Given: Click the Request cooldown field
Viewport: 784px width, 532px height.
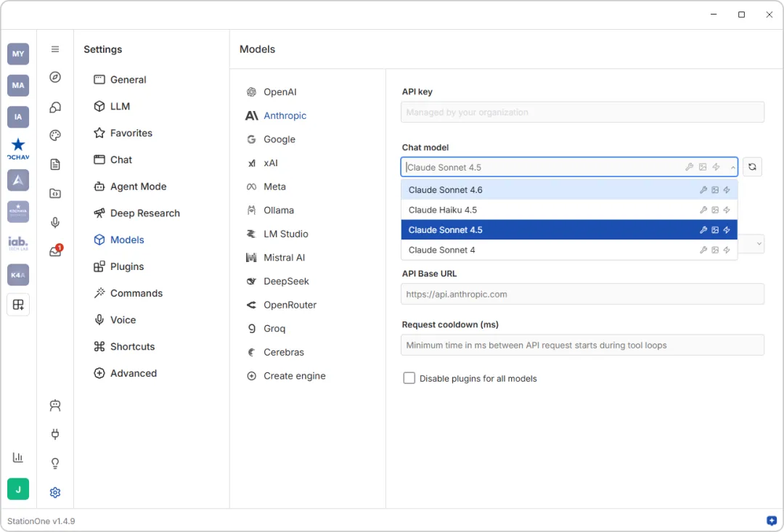Looking at the screenshot, I should [x=582, y=345].
